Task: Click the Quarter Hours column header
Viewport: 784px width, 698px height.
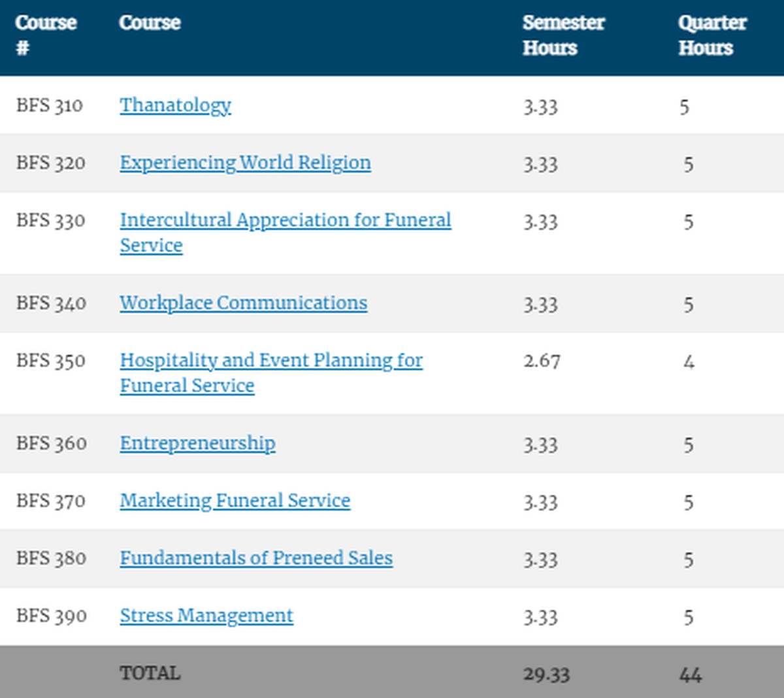Action: tap(712, 35)
